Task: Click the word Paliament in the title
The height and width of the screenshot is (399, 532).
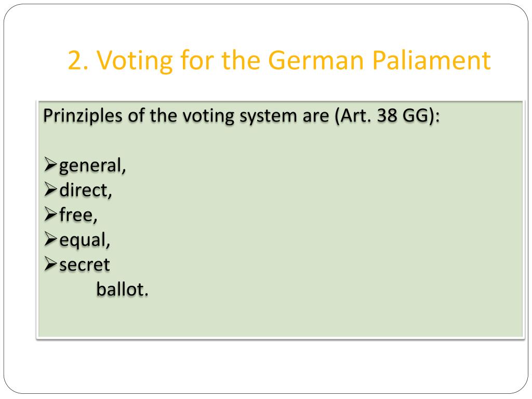Action: point(432,60)
